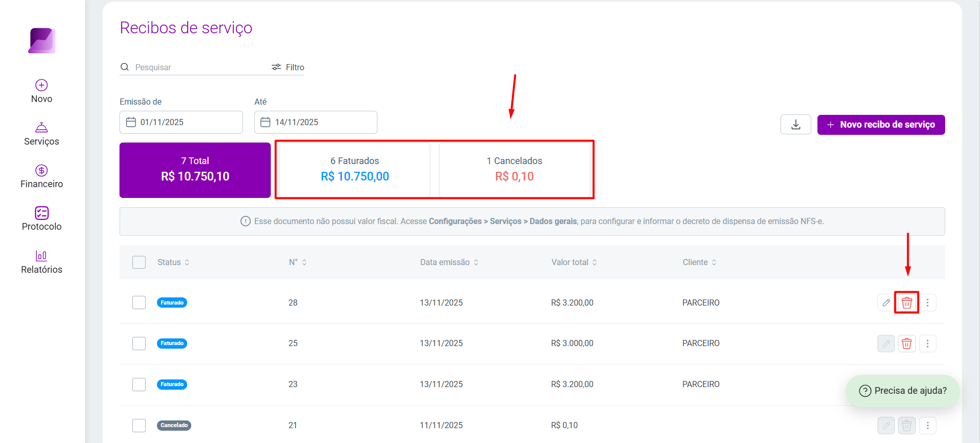This screenshot has width=980, height=443.
Task: Open the Protocolo section
Action: point(42,219)
